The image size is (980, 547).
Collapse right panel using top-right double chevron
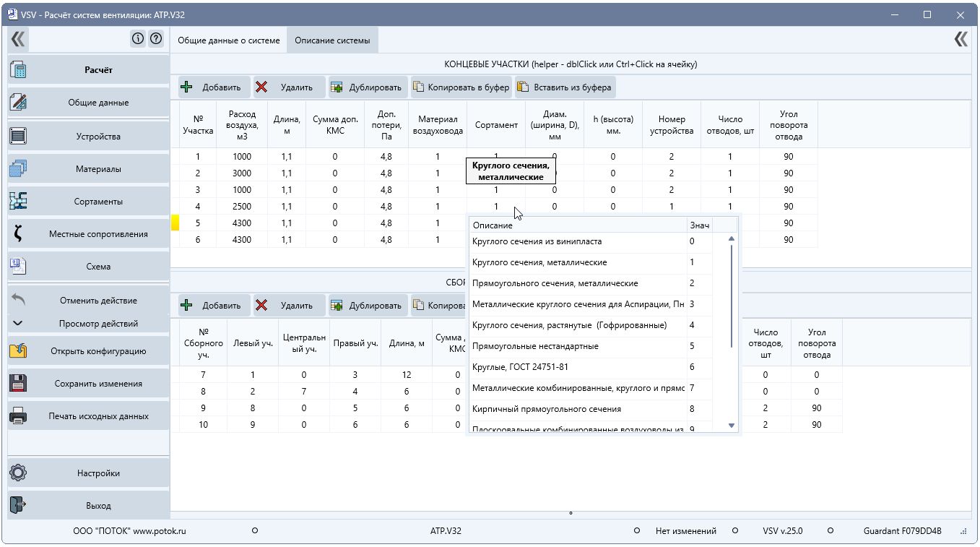click(961, 39)
